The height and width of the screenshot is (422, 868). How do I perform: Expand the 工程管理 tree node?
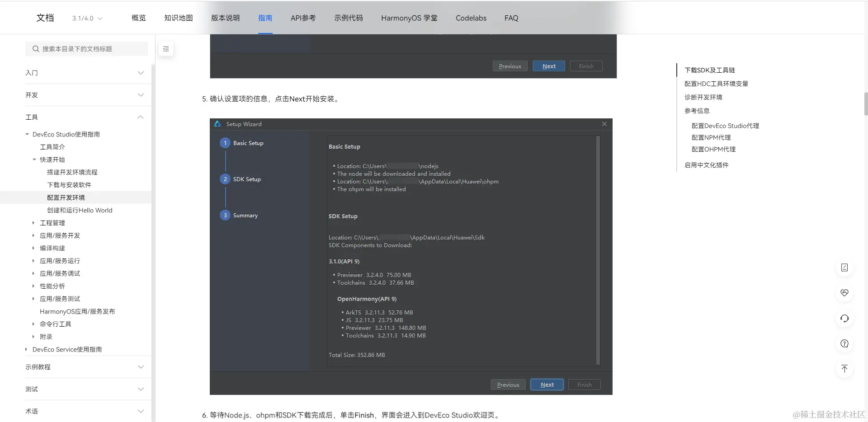pos(33,223)
